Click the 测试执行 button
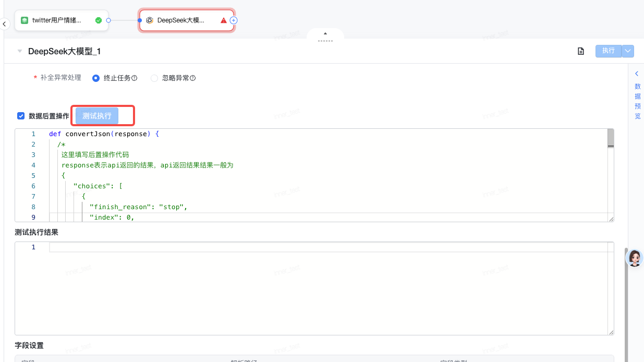Viewport: 644px width, 362px height. coord(97,116)
